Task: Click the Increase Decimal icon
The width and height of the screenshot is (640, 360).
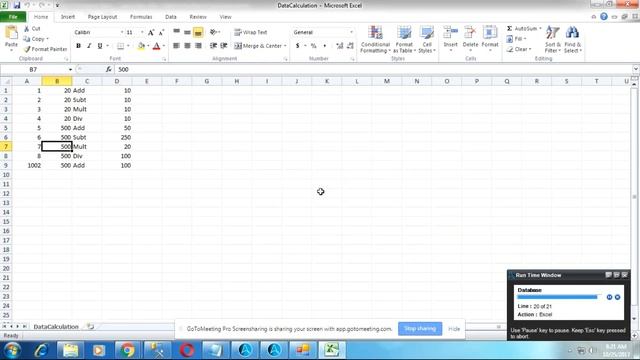Action: point(340,46)
